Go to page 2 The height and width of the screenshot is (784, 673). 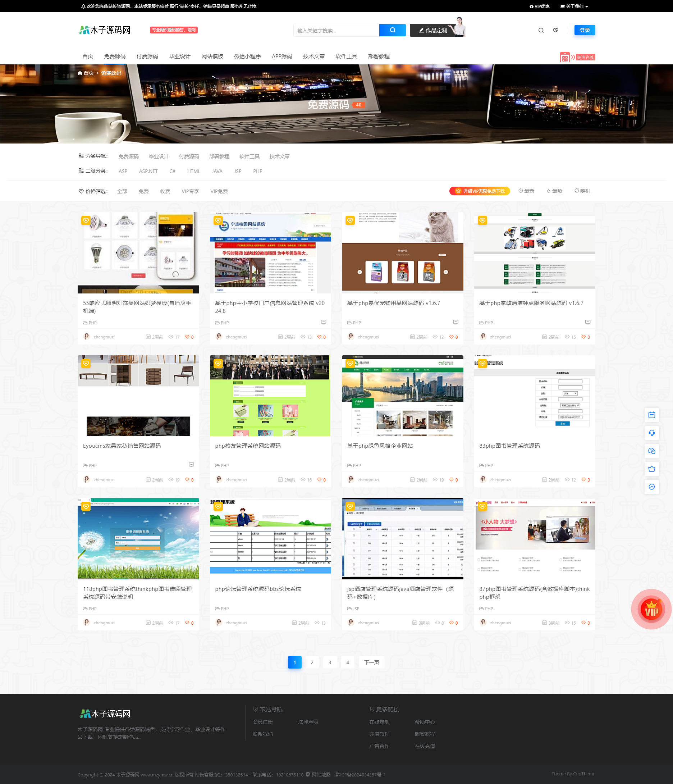[312, 662]
